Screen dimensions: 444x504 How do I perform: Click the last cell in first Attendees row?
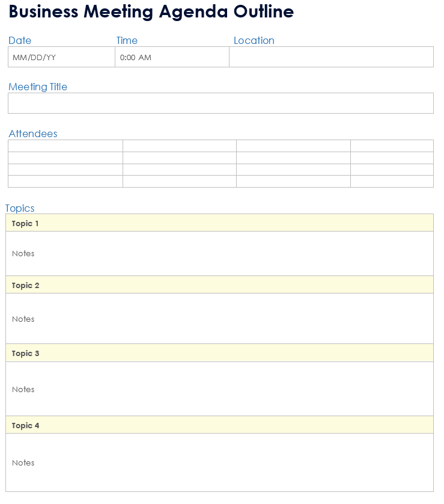point(392,146)
